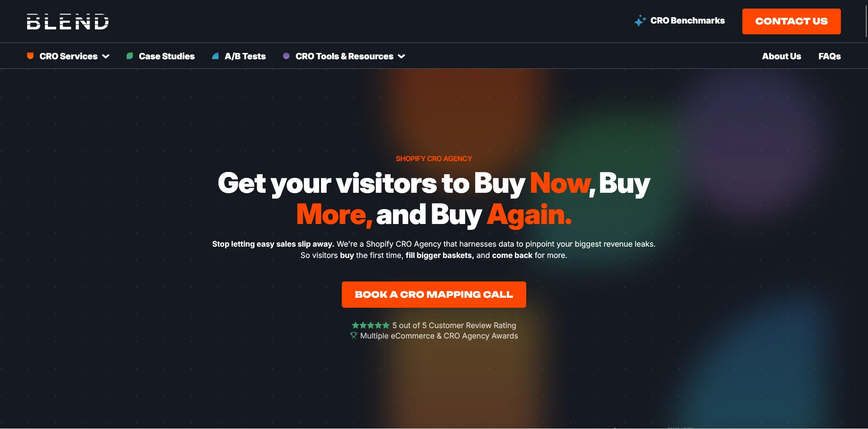
Task: Click the green leaf icon before Case Studies
Action: coord(130,56)
